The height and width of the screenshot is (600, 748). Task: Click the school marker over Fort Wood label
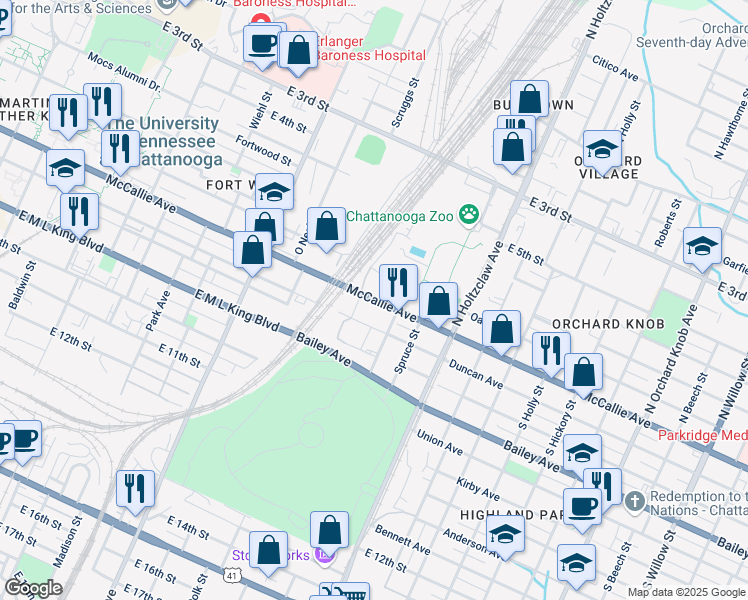274,192
